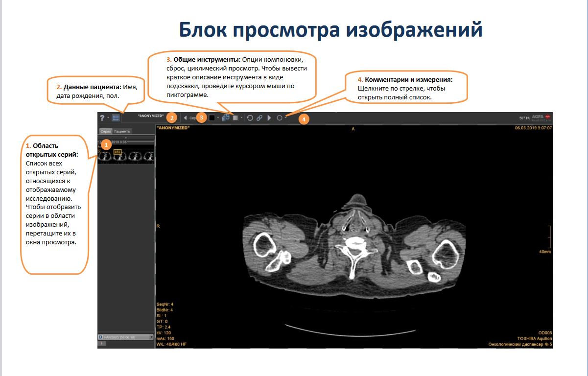This screenshot has width=588, height=376.
Task: Toggle the chain link icon
Action: [x=259, y=118]
